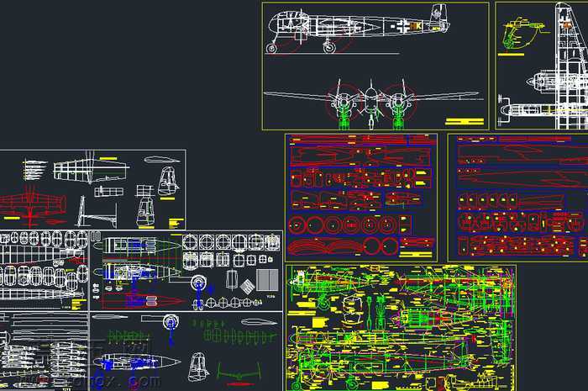Select the red wing plan-view drawing
Viewport: 588px width, 391px height.
click(31, 206)
